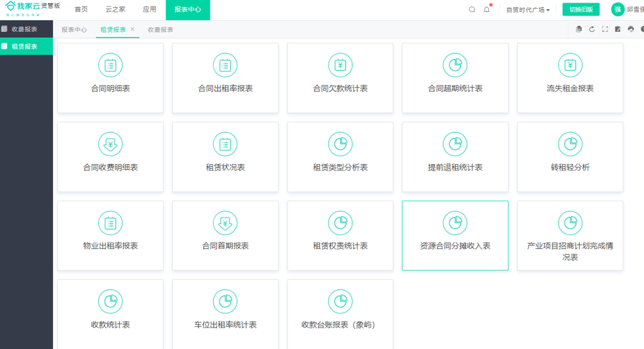Click the print toolbar icon
Screen dimensions: 644x349
pyautogui.click(x=631, y=29)
